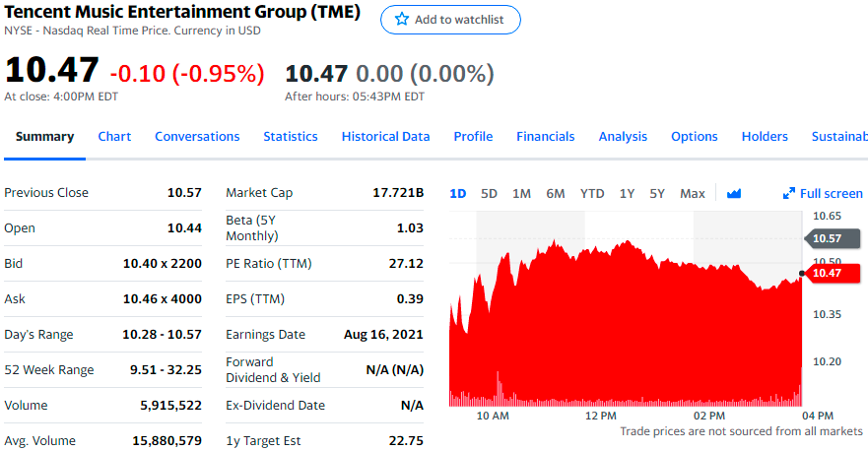Select the 5D chart range
The height and width of the screenshot is (451, 868).
pos(489,194)
